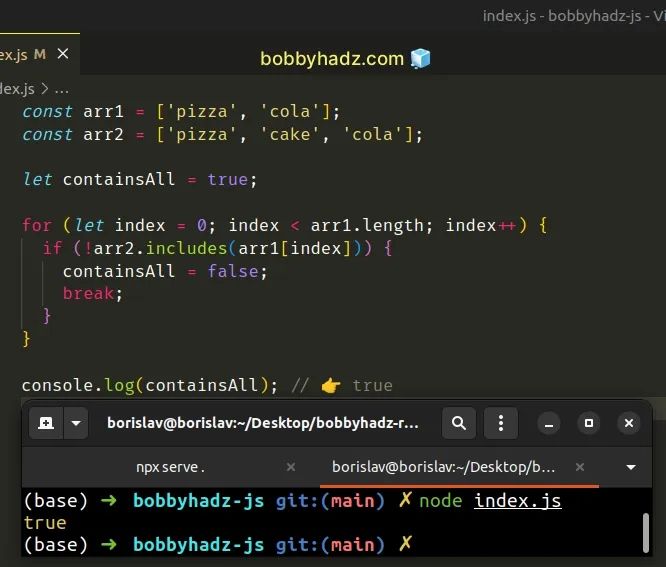Close the index.js editor tab
666x567 pixels.
[63, 54]
